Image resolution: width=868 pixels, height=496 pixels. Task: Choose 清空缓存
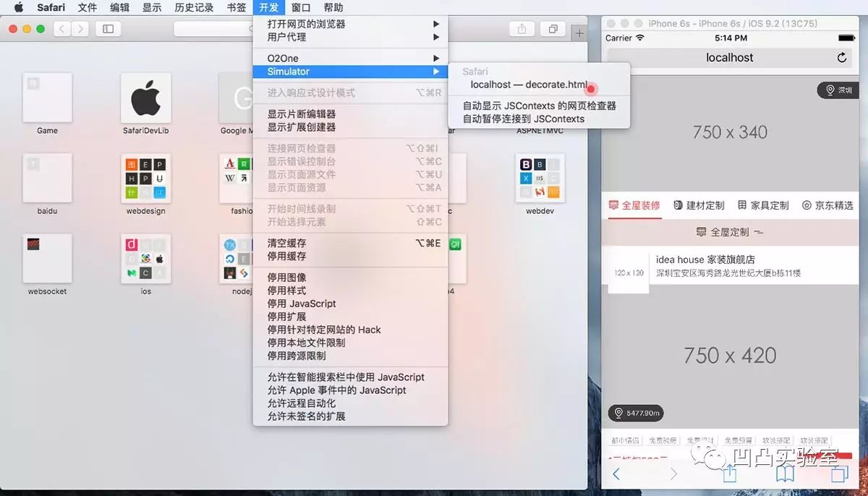click(350, 243)
